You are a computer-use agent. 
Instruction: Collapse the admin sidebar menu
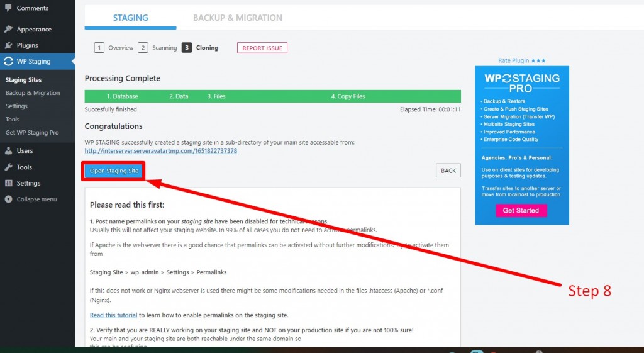tap(37, 199)
